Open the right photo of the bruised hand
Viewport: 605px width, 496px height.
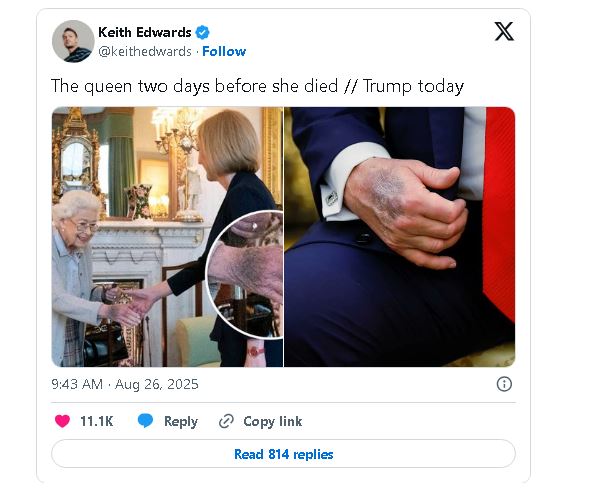tap(400, 236)
